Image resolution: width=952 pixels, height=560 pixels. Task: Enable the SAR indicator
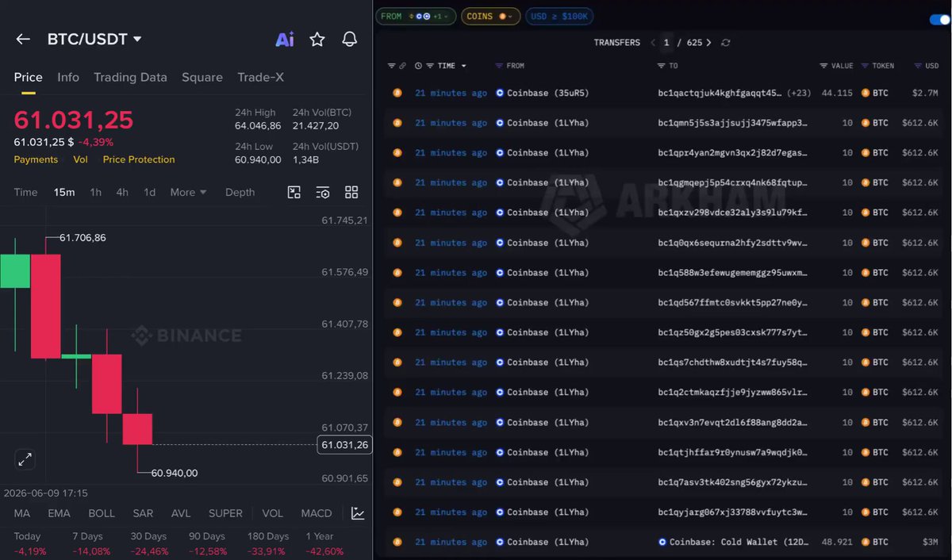(x=143, y=513)
